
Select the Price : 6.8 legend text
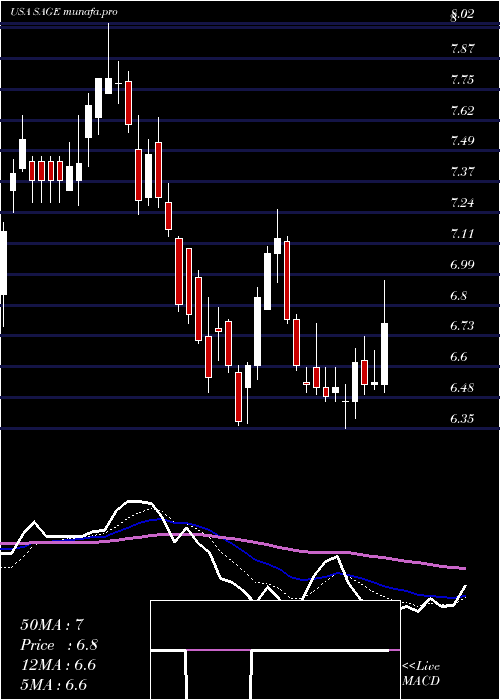[59, 645]
